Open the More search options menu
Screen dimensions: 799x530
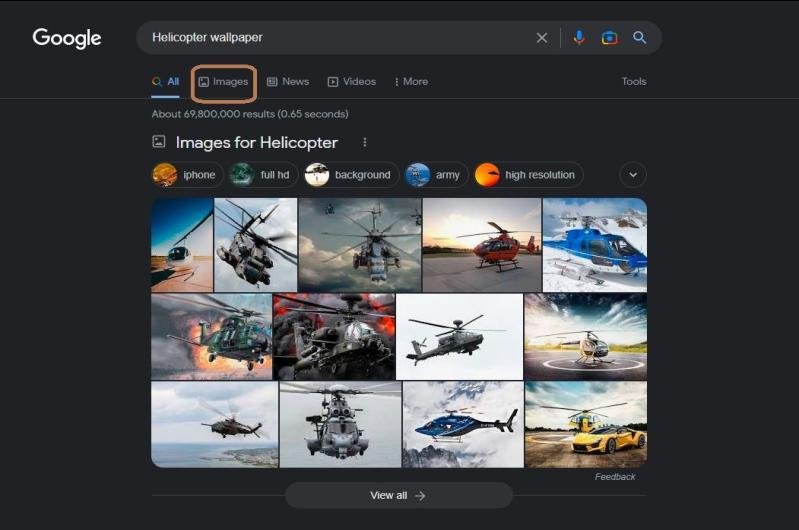411,82
